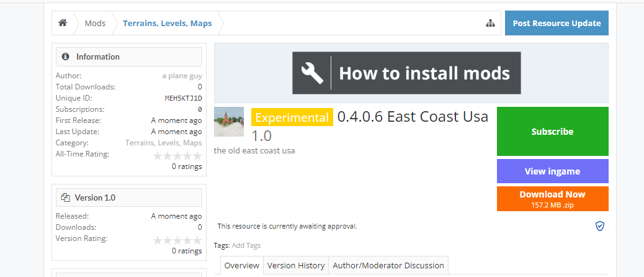This screenshot has width=644, height=277.
Task: Open the How to install mods banner
Action: click(x=406, y=73)
